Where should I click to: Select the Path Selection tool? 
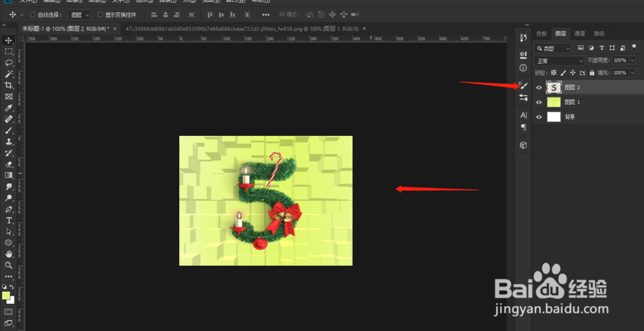(x=8, y=232)
